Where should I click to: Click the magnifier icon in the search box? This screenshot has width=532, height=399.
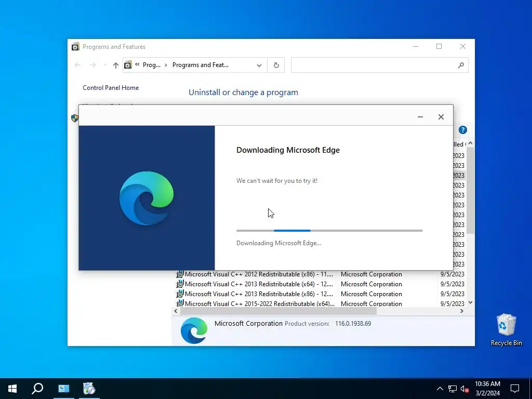(x=461, y=65)
